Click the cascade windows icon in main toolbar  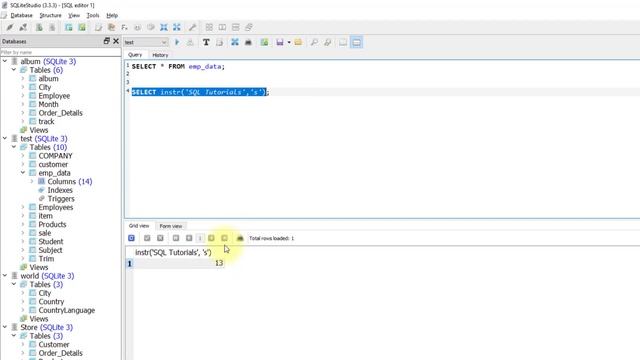(249, 27)
